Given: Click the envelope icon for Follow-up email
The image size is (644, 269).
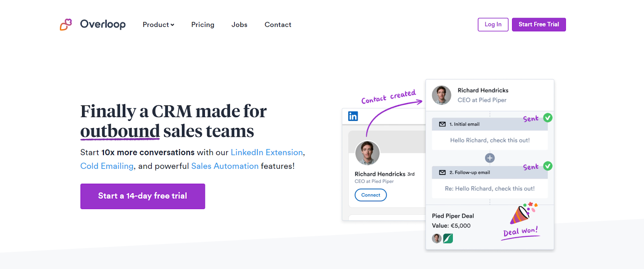Looking at the screenshot, I should click(442, 172).
